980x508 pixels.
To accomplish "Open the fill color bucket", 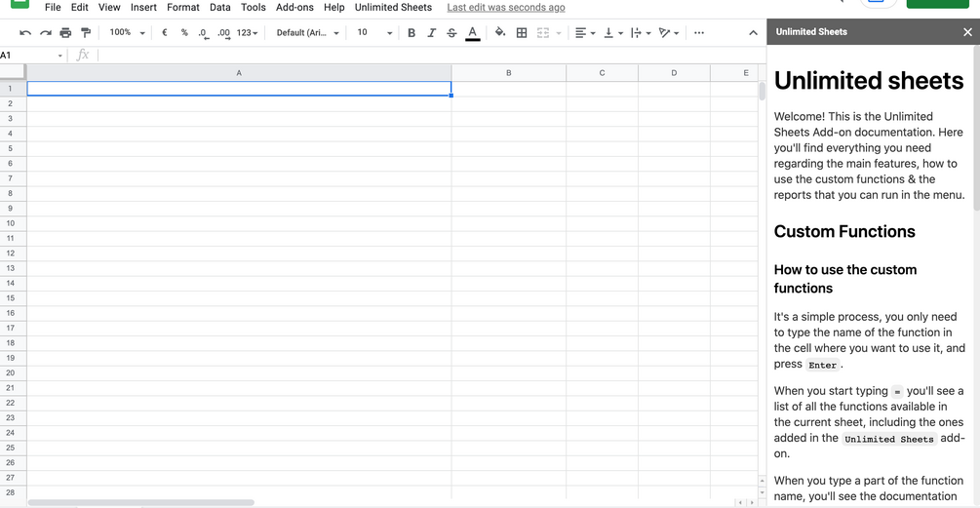I will point(500,32).
